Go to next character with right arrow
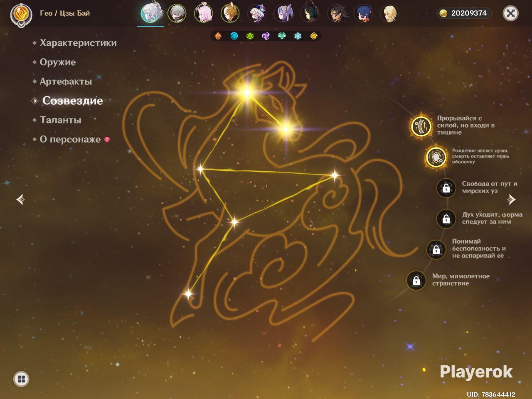 click(511, 199)
